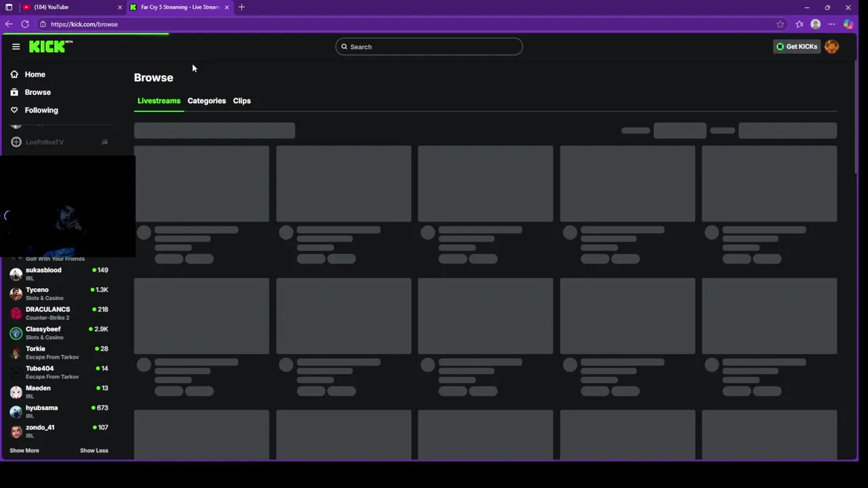Close the Far Cry 5 Streaming tab
The width and height of the screenshot is (868, 488).
pos(226,7)
